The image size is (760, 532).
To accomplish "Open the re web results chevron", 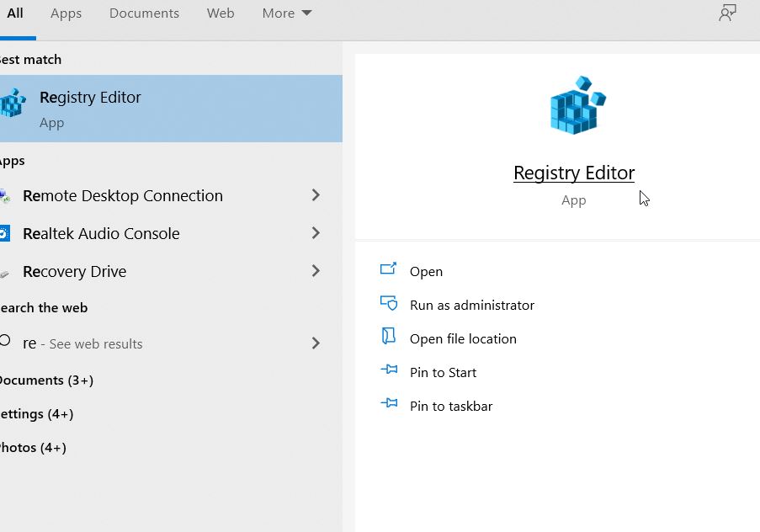I will tap(316, 343).
